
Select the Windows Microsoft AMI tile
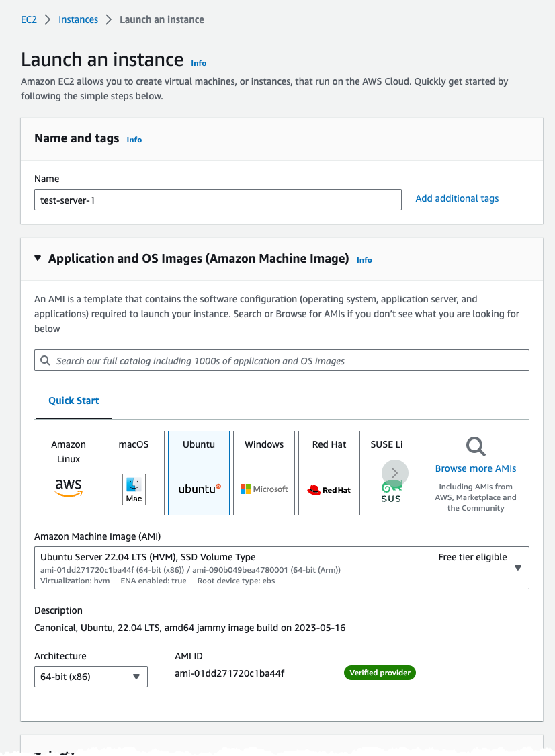[x=264, y=473]
